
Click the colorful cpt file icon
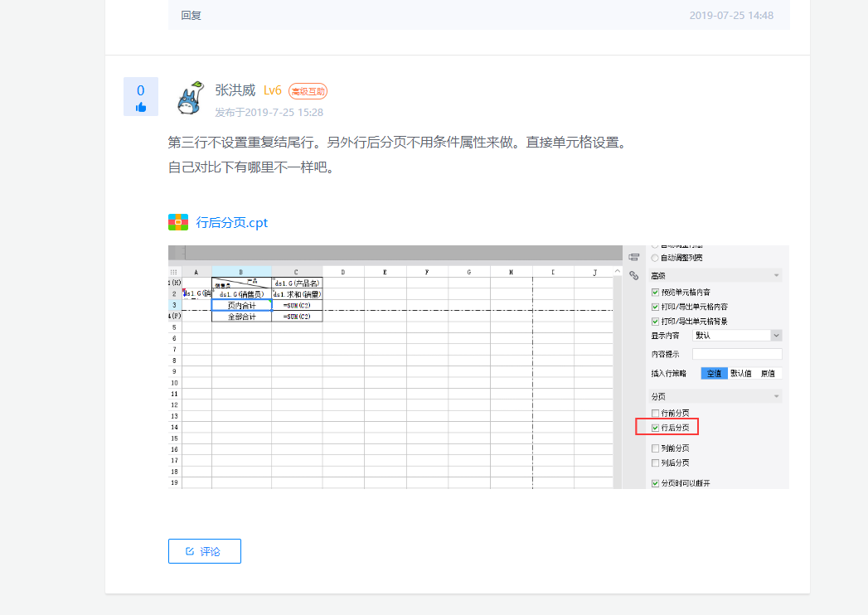[178, 222]
